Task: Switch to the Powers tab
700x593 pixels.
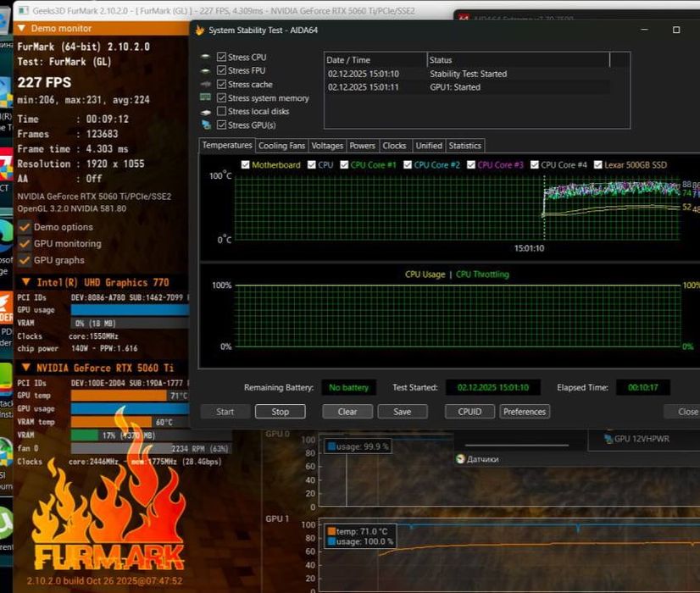Action: point(363,146)
